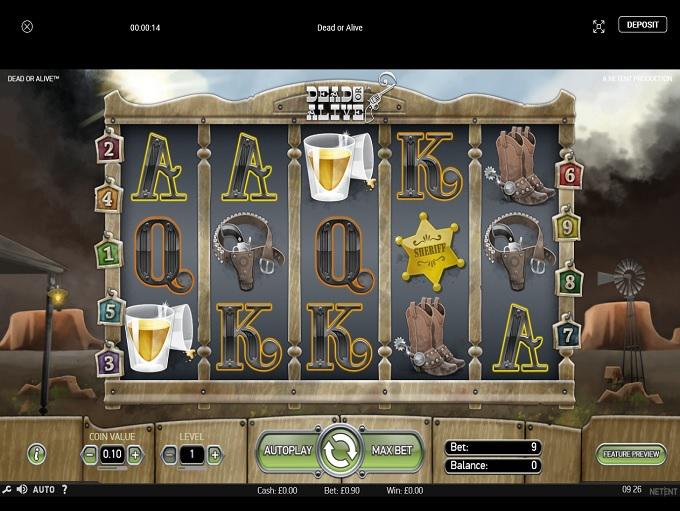Raise bet level with plus button

(215, 455)
